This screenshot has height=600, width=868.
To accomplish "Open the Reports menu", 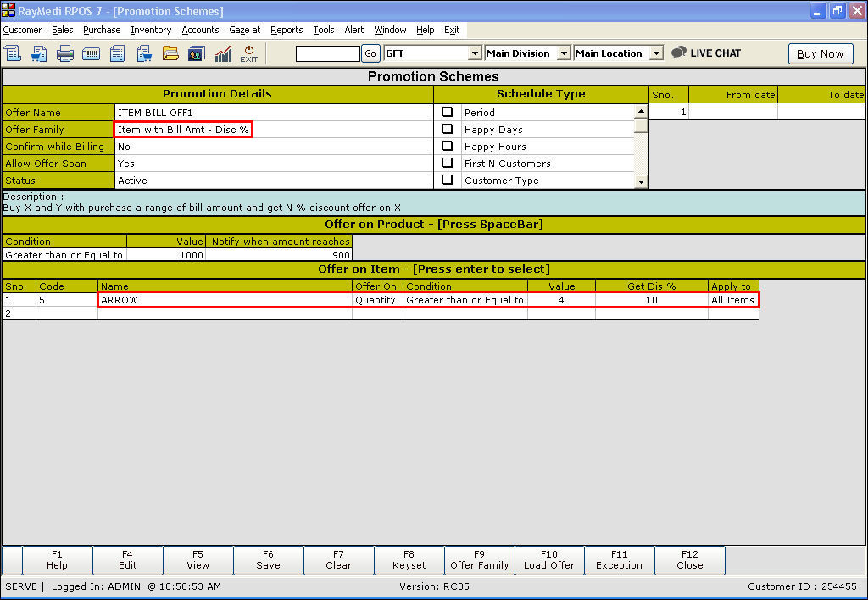I will point(287,30).
